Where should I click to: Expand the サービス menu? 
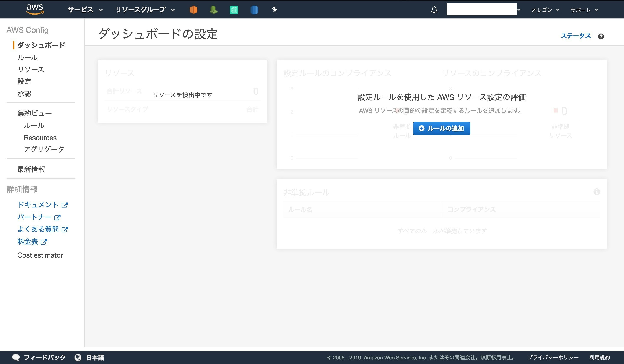(85, 10)
